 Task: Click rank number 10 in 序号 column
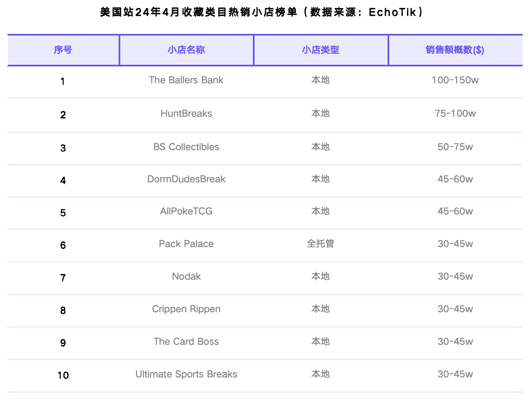(x=63, y=375)
